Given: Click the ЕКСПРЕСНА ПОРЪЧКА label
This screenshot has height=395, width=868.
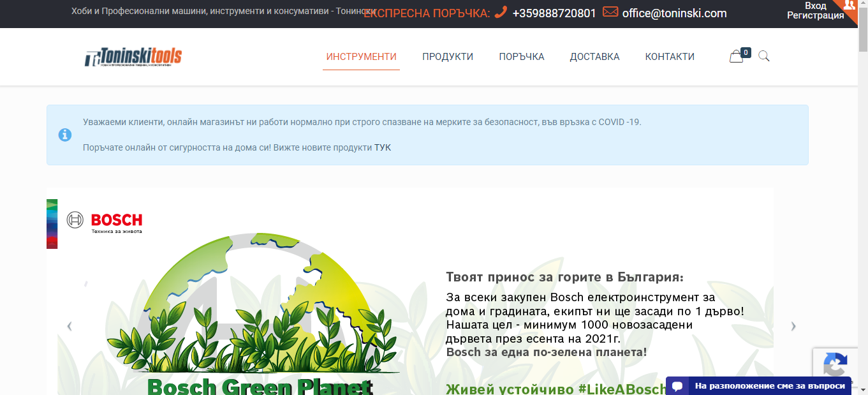Looking at the screenshot, I should coord(427,13).
